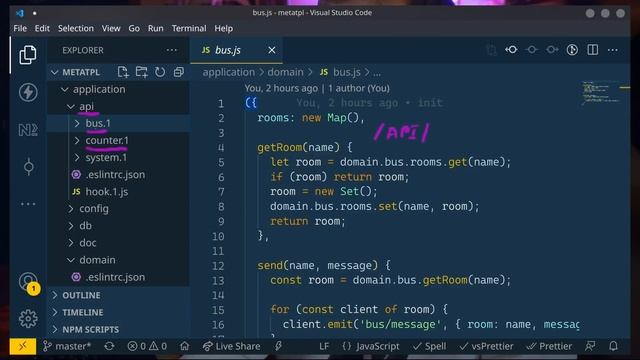This screenshot has width=640, height=360.
Task: Toggle Spell checker in status bar
Action: coord(429,346)
